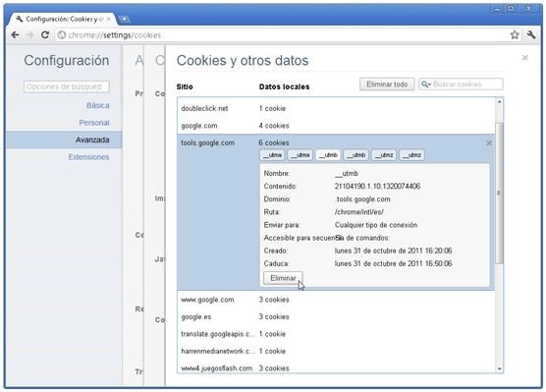The image size is (546, 392).
Task: Select the google.es site row
Action: pyautogui.click(x=336, y=316)
